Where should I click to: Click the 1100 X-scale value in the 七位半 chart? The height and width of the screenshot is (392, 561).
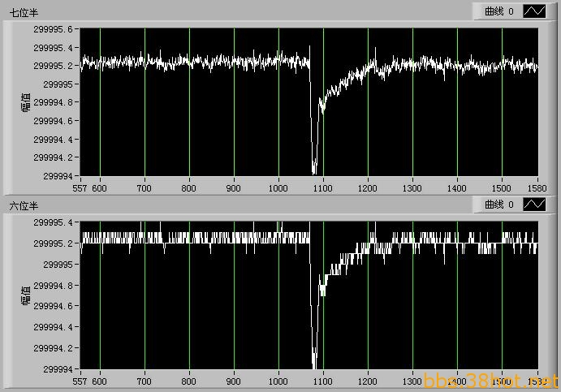[323, 188]
